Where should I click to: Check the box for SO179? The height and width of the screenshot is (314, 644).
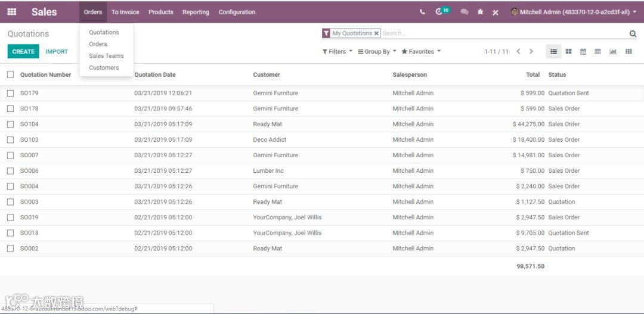point(11,93)
